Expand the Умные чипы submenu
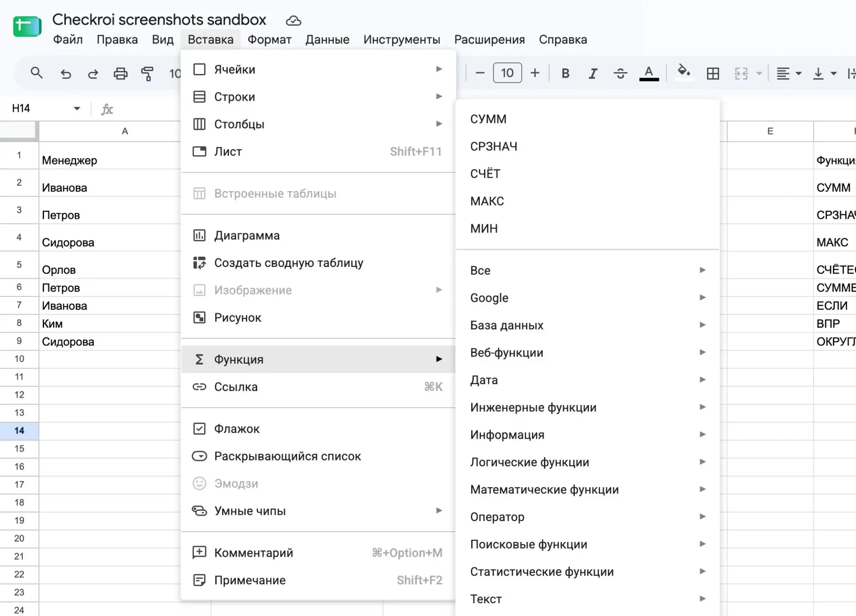The height and width of the screenshot is (616, 856). point(318,511)
